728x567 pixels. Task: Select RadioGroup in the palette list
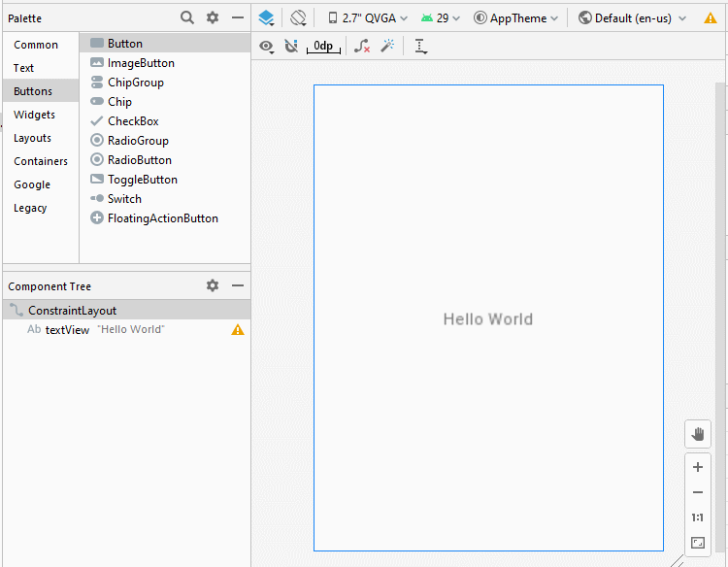tap(165, 140)
